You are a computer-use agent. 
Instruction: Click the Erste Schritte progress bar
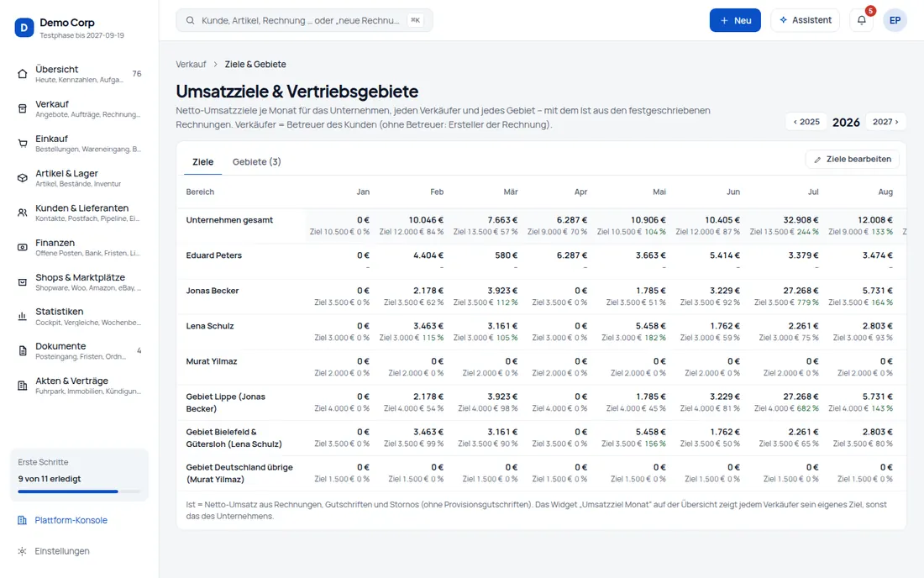(79, 491)
